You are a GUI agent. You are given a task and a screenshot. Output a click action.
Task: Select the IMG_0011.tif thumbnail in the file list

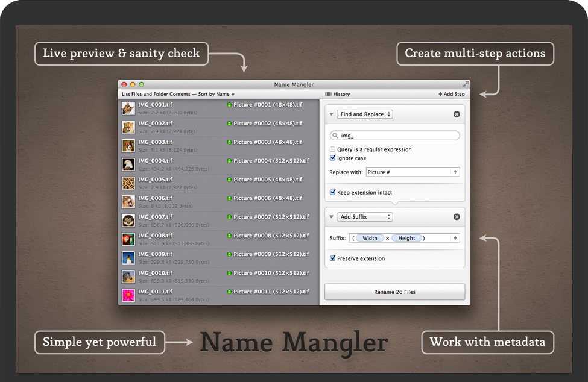pyautogui.click(x=127, y=295)
